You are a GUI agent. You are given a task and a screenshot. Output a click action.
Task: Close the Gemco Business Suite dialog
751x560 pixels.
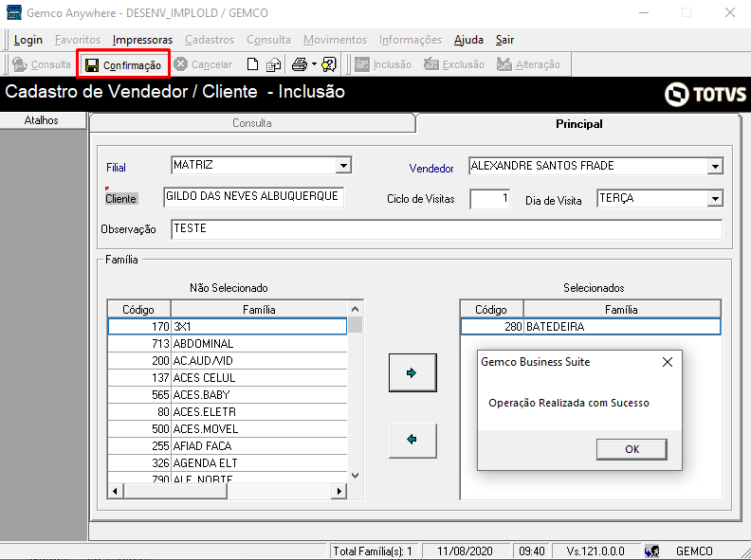(668, 362)
